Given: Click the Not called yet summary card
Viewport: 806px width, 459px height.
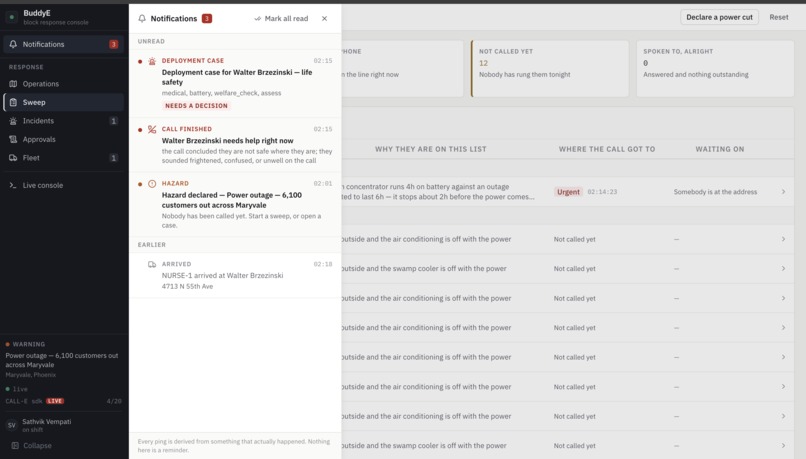Looking at the screenshot, I should coord(550,69).
